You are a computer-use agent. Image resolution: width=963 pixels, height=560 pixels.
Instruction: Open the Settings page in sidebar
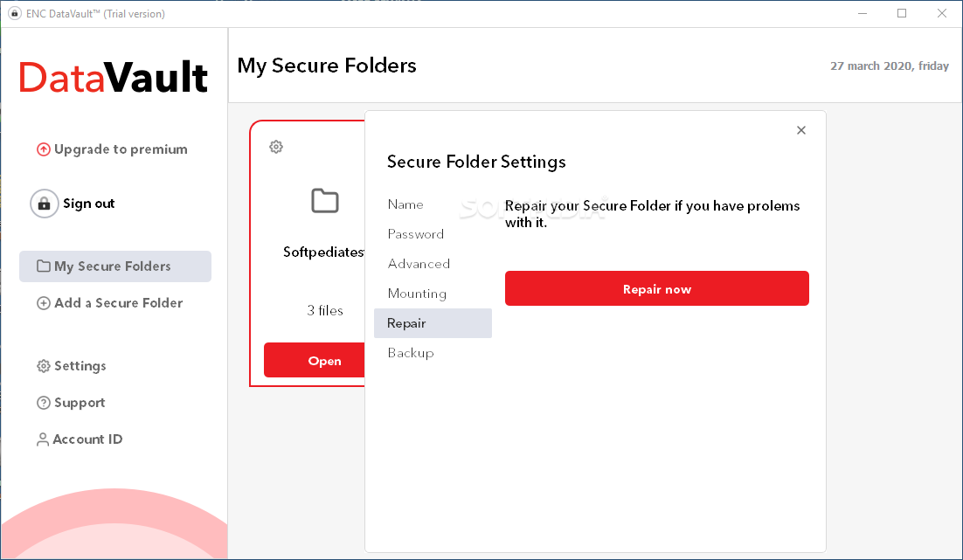pos(80,366)
